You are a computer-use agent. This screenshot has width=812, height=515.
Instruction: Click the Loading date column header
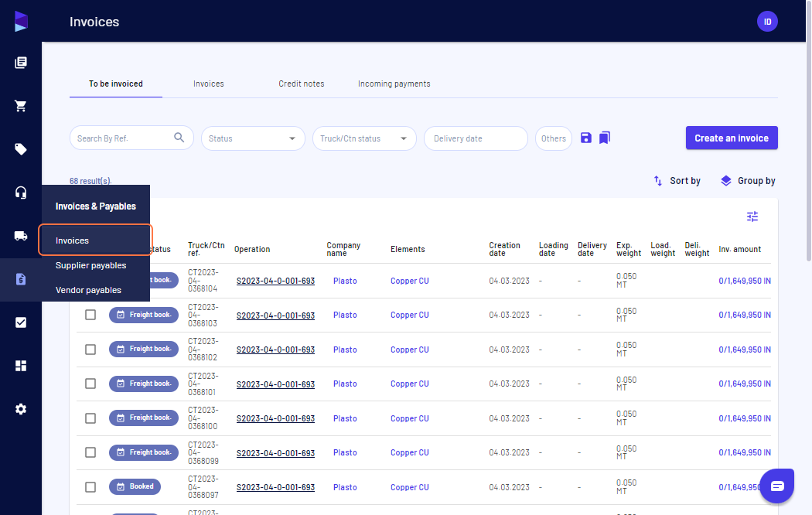553,249
